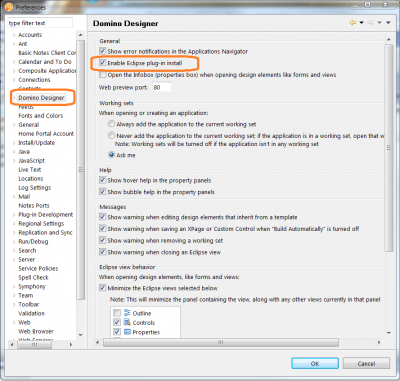Confirm preferences with the OK button
Viewport: 400px width, 381px height.
tap(315, 363)
